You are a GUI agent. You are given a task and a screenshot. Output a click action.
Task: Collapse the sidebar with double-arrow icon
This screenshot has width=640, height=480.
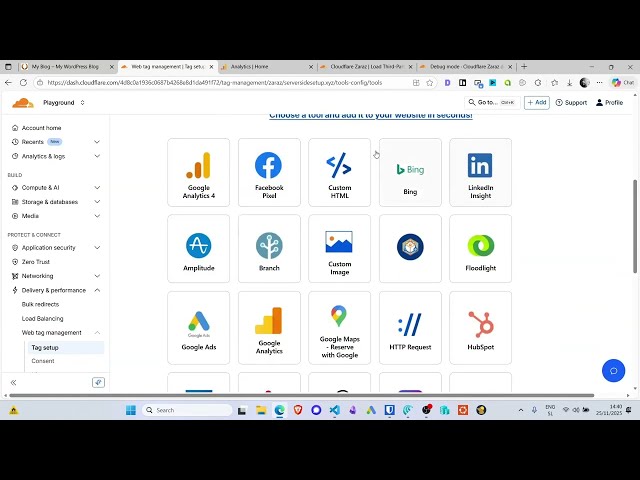[13, 382]
